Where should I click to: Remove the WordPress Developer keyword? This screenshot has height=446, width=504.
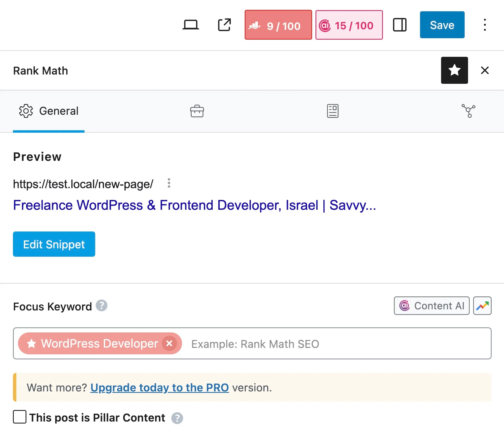[x=169, y=343]
